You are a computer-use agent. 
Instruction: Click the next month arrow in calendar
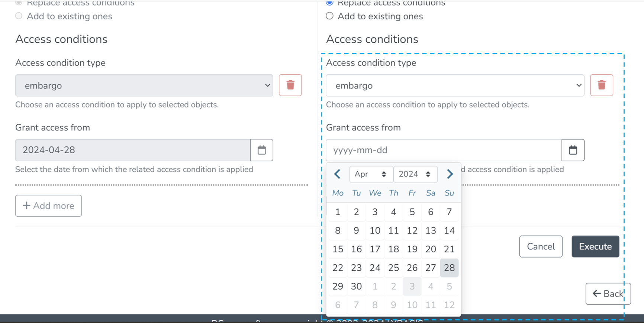click(x=450, y=174)
